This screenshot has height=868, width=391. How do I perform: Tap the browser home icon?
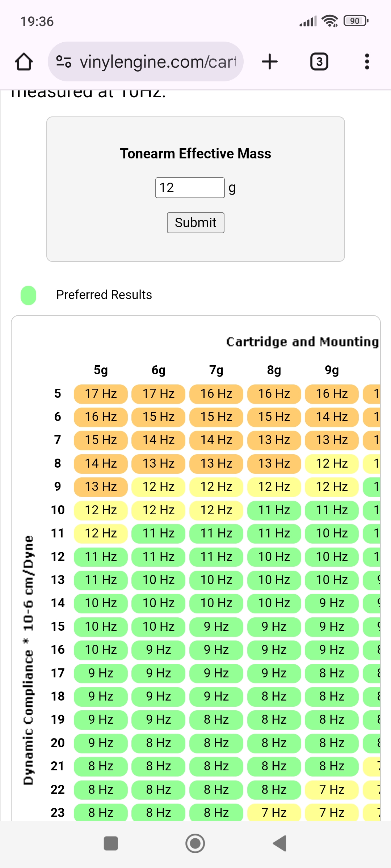point(24,61)
